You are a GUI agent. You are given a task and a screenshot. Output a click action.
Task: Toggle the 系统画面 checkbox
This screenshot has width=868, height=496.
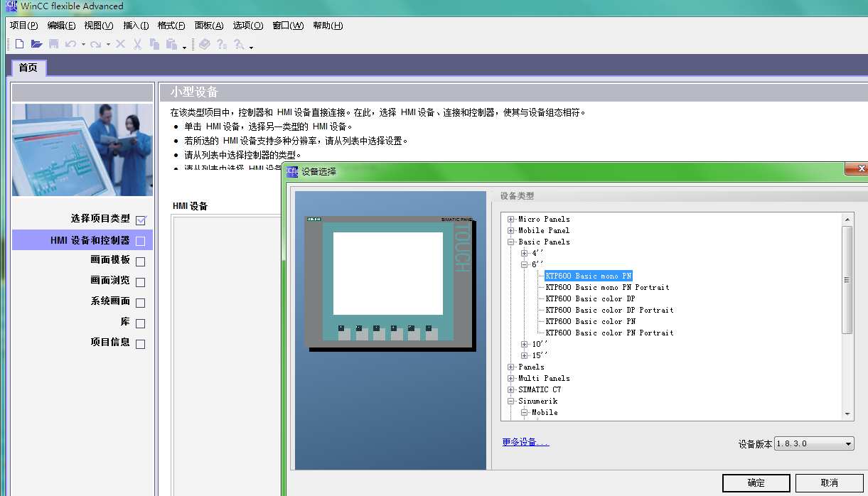click(x=140, y=303)
